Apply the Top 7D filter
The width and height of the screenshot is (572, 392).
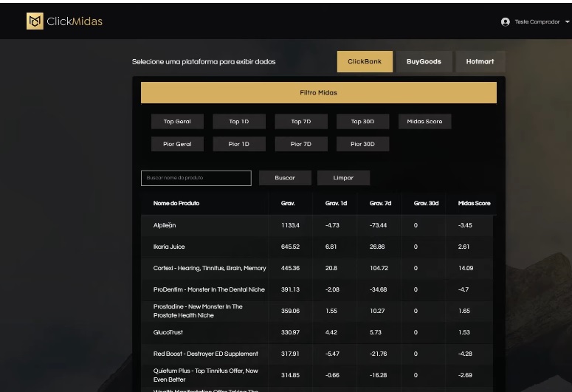301,122
